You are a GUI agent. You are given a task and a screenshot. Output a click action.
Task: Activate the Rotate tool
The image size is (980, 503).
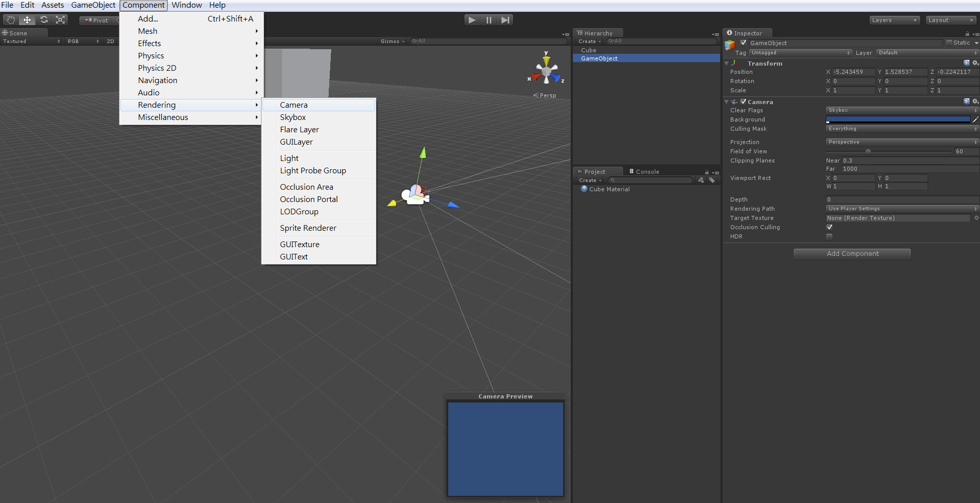pyautogui.click(x=44, y=19)
